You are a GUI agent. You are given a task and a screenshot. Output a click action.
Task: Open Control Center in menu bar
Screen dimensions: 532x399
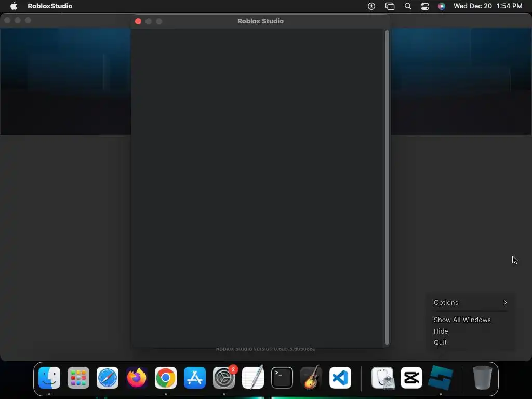tap(425, 6)
